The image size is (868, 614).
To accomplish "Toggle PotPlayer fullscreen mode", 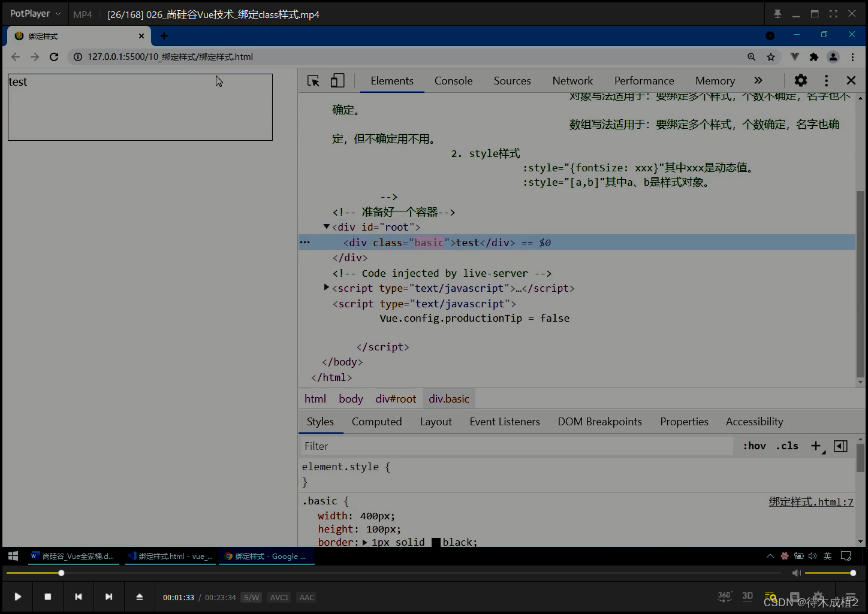I will (833, 14).
